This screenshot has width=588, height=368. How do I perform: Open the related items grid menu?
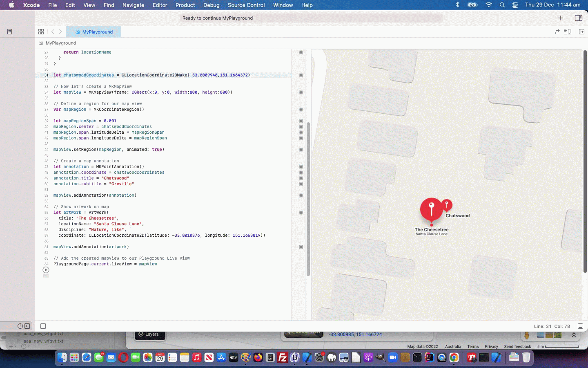pos(41,32)
